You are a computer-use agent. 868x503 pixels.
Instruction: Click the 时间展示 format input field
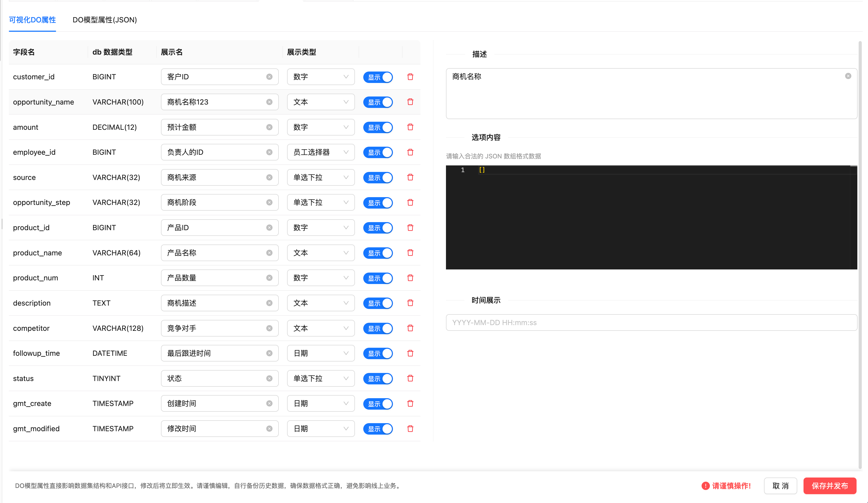pyautogui.click(x=651, y=323)
